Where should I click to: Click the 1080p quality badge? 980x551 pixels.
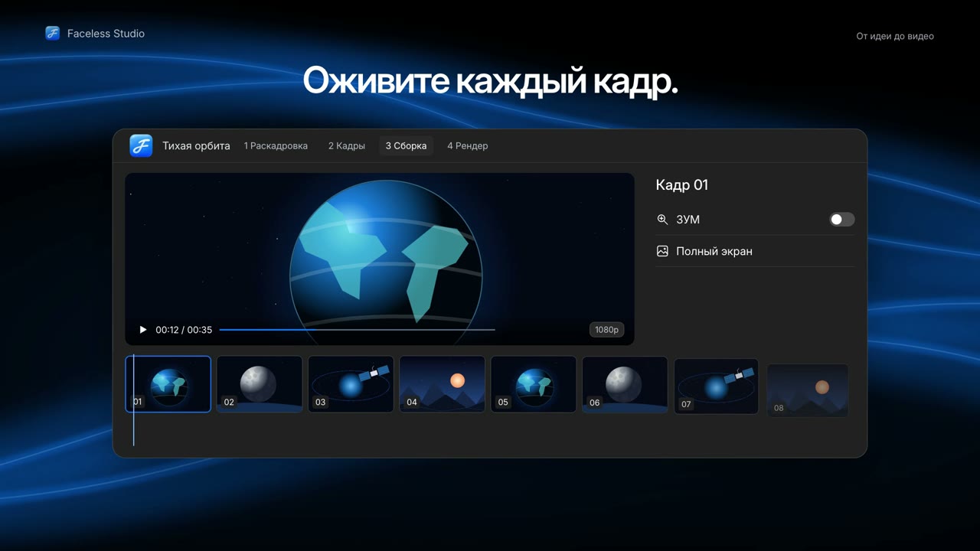606,330
